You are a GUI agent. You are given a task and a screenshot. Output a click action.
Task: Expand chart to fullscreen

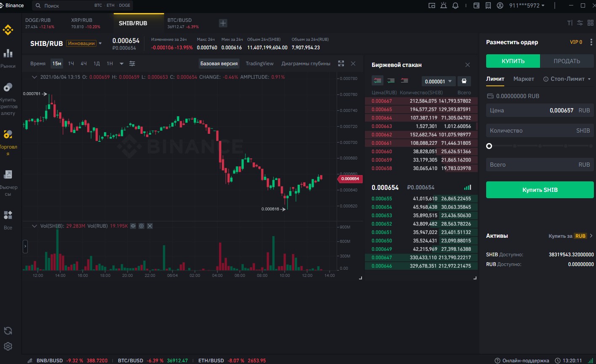[x=341, y=64]
